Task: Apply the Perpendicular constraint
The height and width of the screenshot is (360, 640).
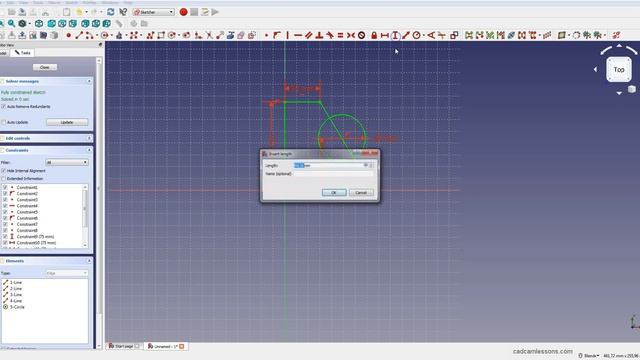Action: pos(319,36)
